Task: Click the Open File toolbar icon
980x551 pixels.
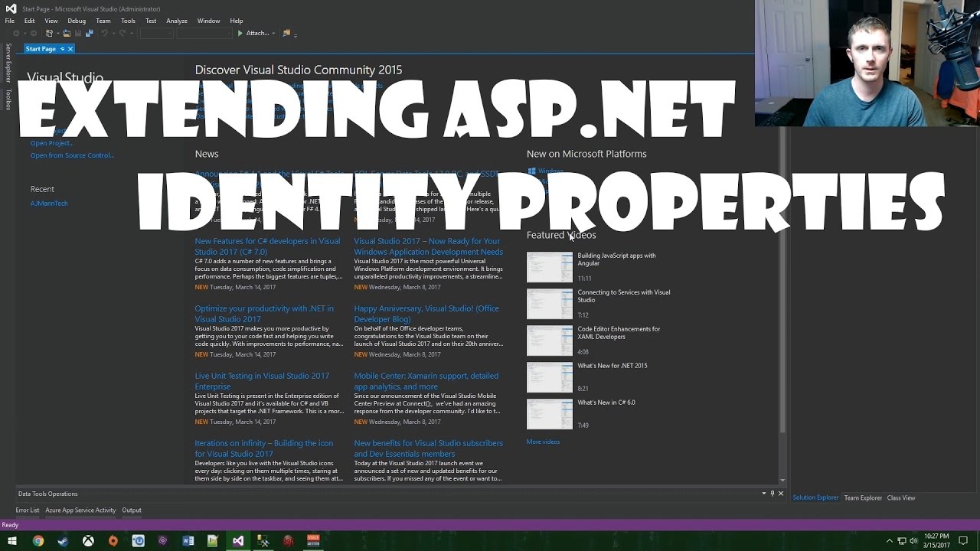Action: coord(67,33)
